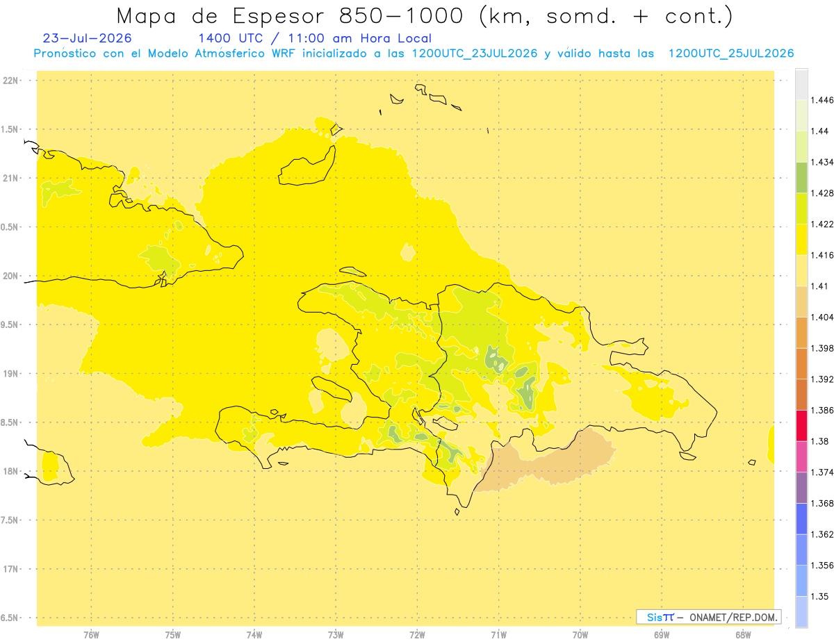The image size is (834, 644).
Task: Pick the blue legend swatch between 1.362 and 1.368
Action: (801, 518)
